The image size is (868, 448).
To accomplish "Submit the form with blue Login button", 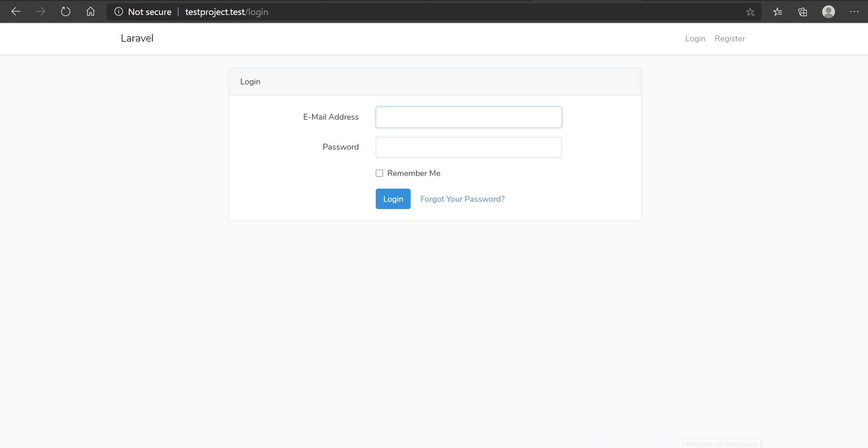I will pos(393,199).
